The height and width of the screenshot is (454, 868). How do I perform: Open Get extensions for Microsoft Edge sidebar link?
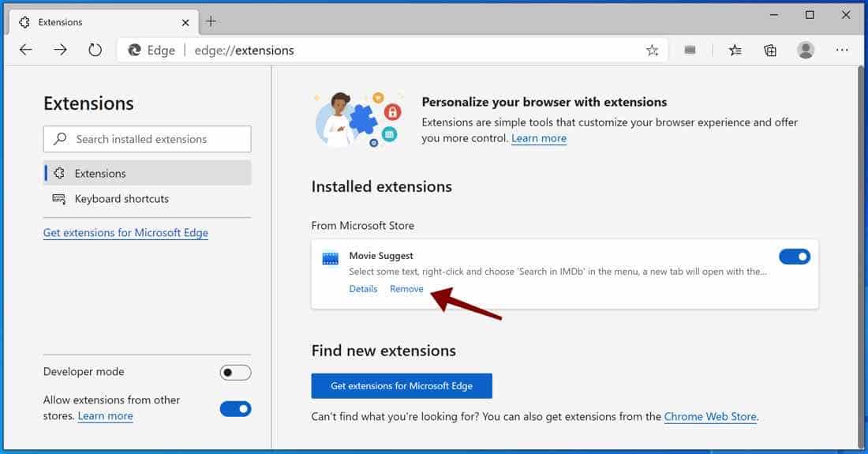tap(125, 233)
